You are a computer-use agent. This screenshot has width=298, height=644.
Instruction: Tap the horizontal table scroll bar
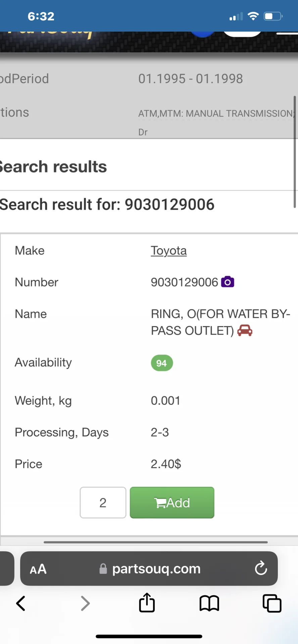click(x=155, y=542)
